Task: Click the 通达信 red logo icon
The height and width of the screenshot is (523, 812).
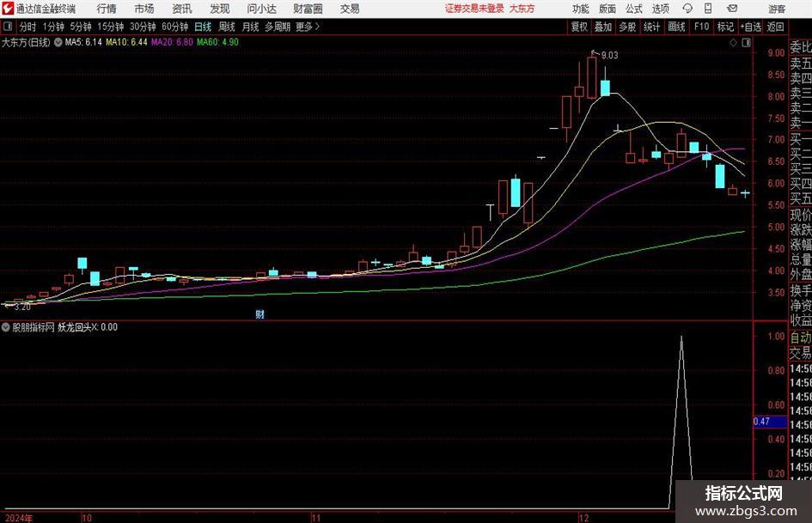Action: [8, 9]
